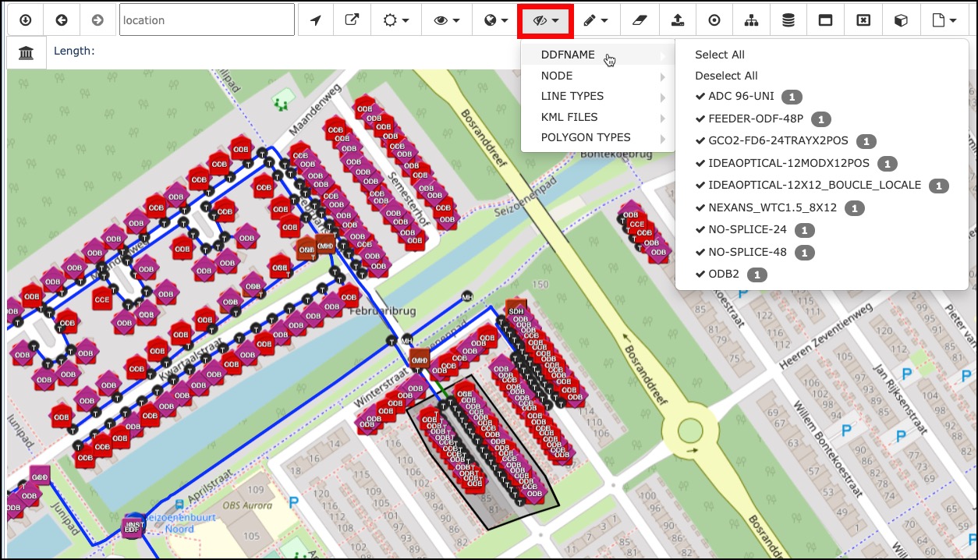Click the location arrow navigate icon
The image size is (978, 560).
(x=315, y=20)
